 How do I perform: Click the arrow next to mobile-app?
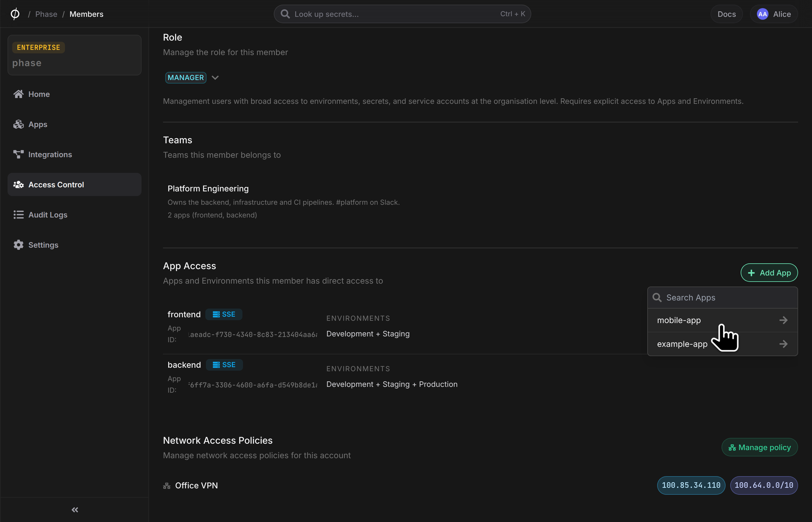click(783, 320)
